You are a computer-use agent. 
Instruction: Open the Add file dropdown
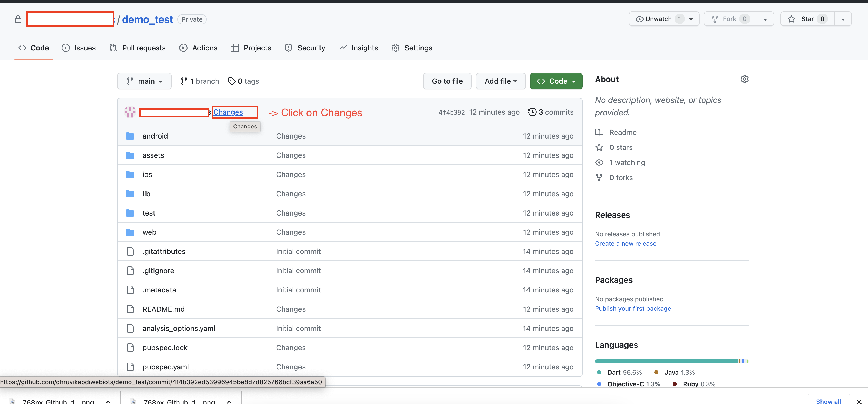(500, 81)
